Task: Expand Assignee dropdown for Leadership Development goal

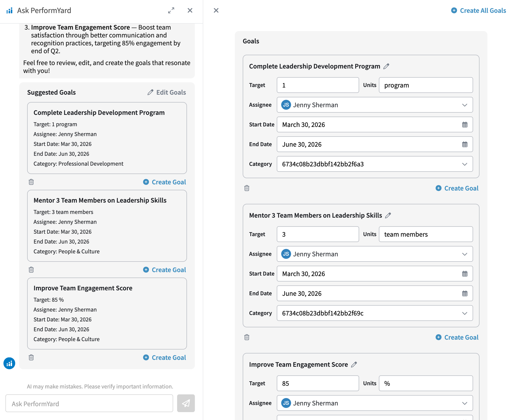Action: 464,105
